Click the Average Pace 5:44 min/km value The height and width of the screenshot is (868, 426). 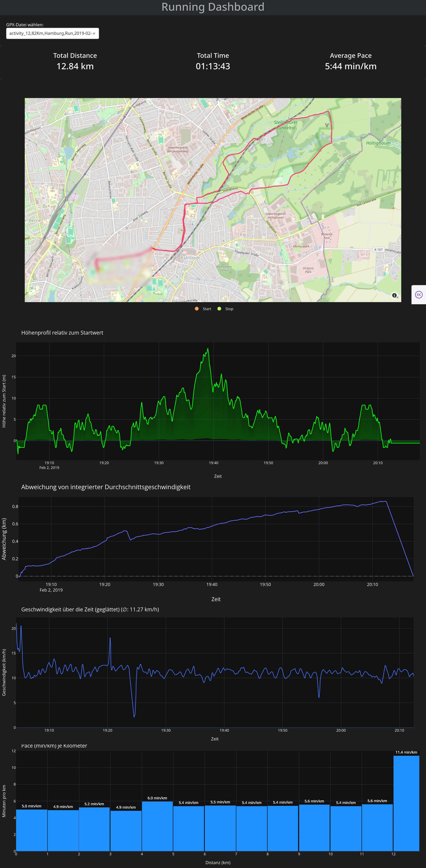tap(351, 66)
